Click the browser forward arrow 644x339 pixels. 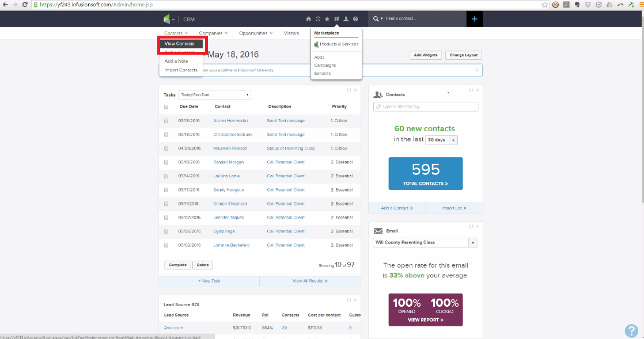[x=15, y=5]
